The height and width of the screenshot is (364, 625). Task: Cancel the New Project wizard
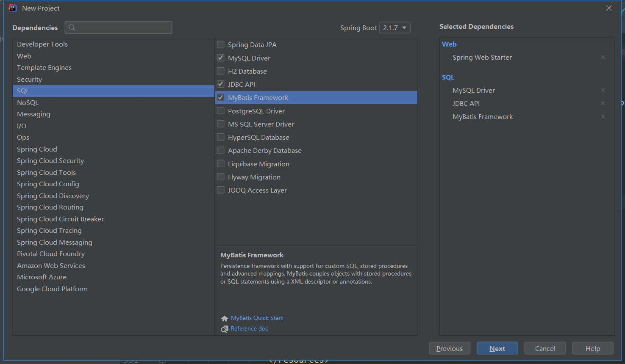coord(545,348)
